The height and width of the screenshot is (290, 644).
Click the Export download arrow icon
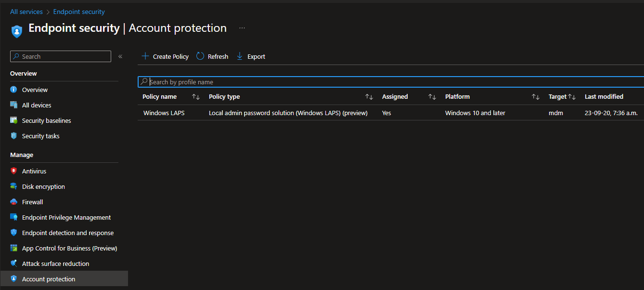coord(240,56)
